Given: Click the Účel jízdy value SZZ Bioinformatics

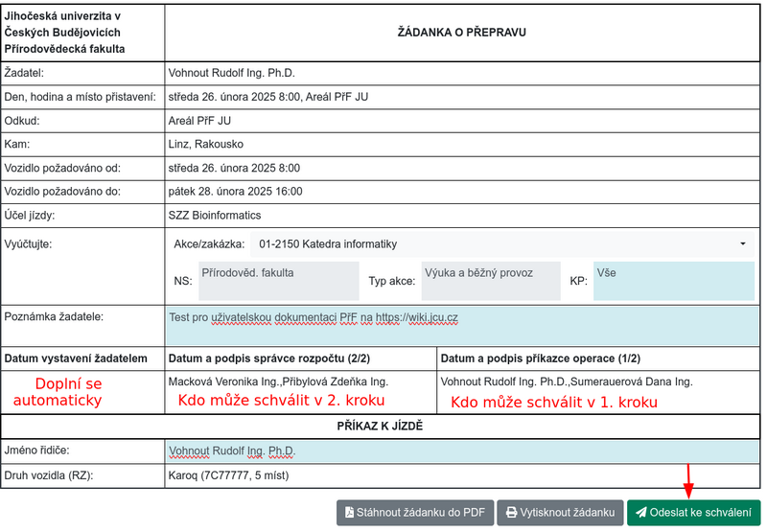Looking at the screenshot, I should pos(215,216).
